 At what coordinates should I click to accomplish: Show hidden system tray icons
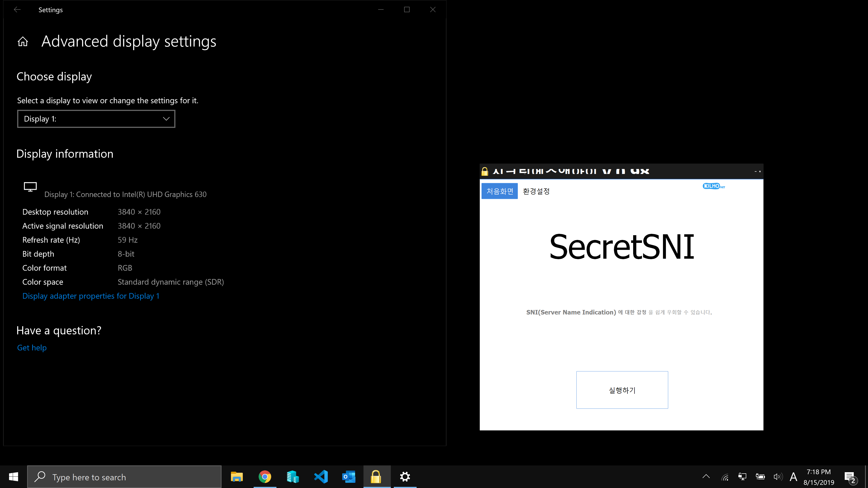[706, 477]
